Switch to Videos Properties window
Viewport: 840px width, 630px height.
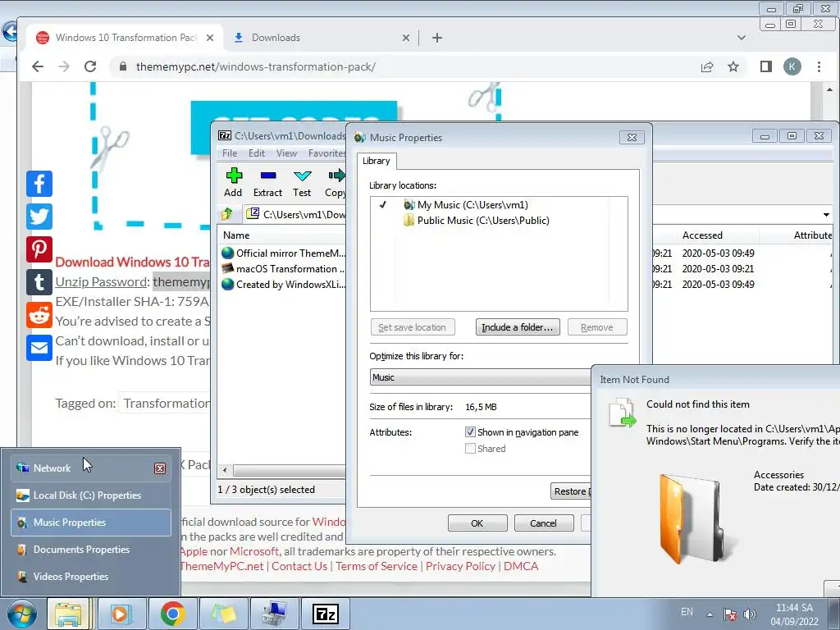[x=91, y=577]
